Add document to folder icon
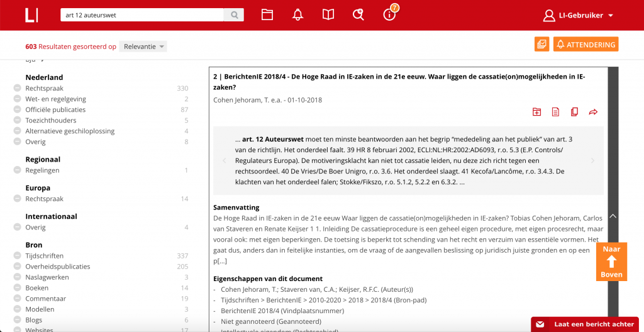 536,112
